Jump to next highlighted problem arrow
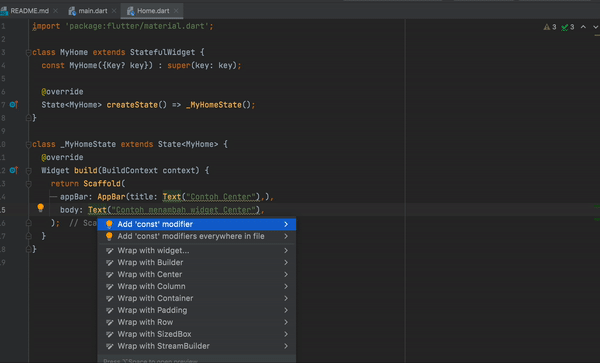Screen dimensions: 600x363 pos(595,27)
